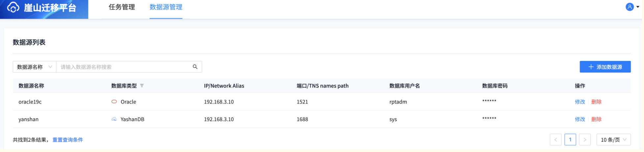This screenshot has height=152, width=644.
Task: Click 修改 for the oracle19c data source
Action: pyautogui.click(x=580, y=102)
